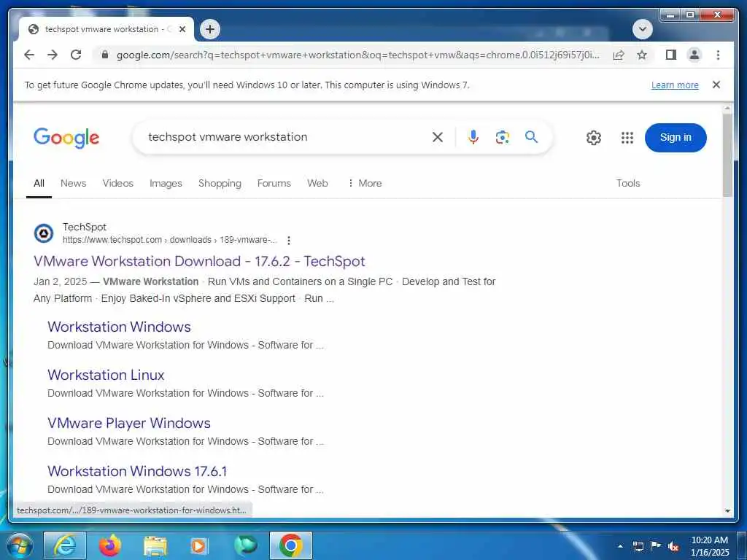Click the padlock site info icon
The width and height of the screenshot is (747, 560).
click(105, 55)
